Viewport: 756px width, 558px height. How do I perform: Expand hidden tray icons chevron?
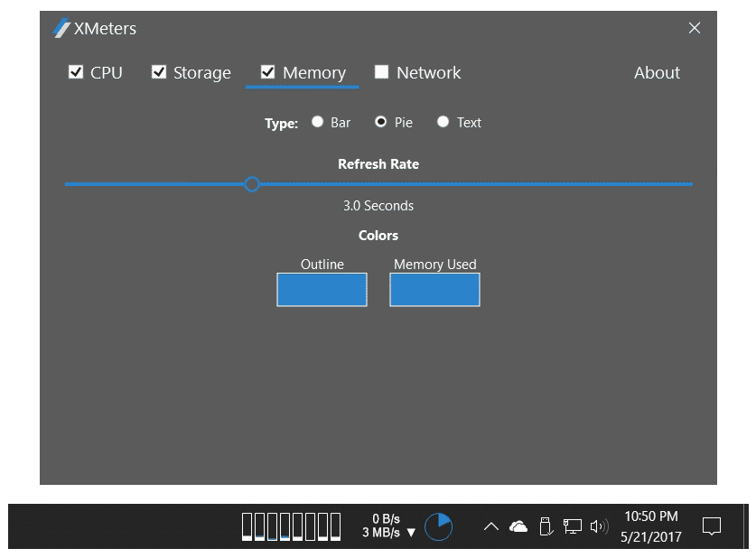click(490, 526)
